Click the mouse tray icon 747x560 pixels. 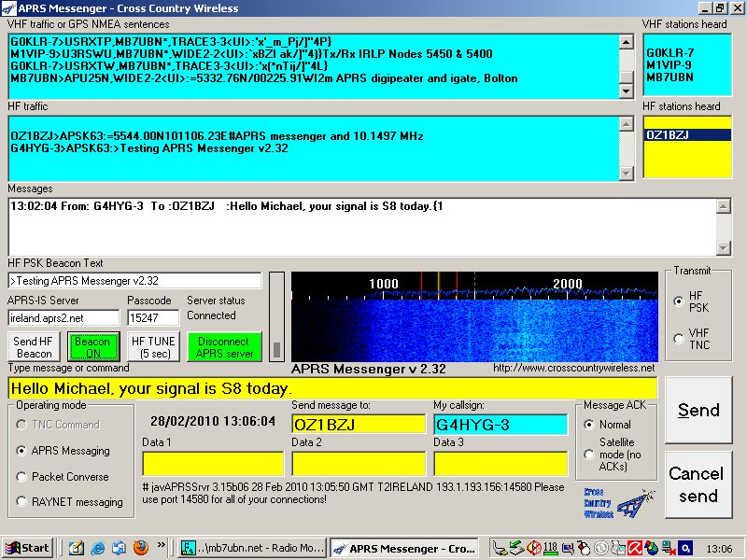pos(585,549)
